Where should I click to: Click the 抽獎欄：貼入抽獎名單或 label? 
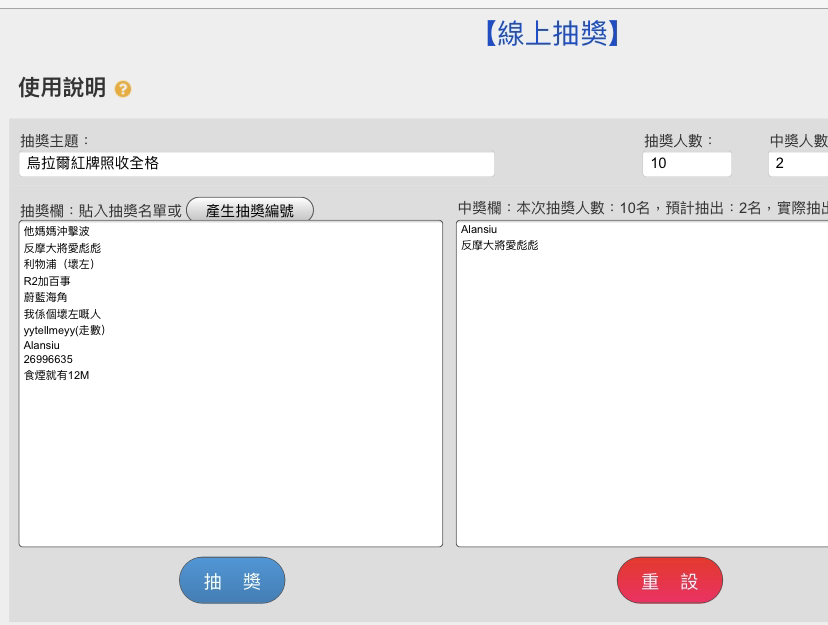pyautogui.click(x=101, y=211)
